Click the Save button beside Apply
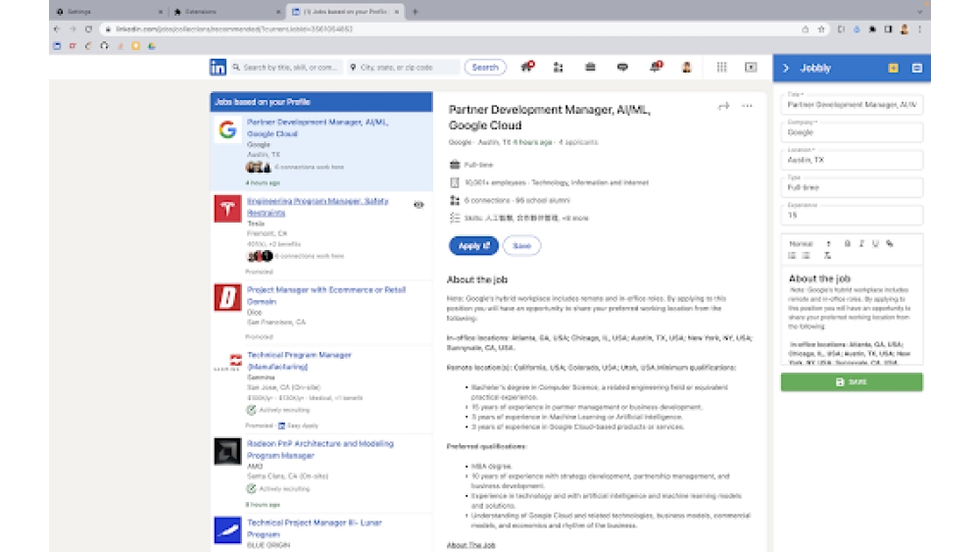 [522, 246]
